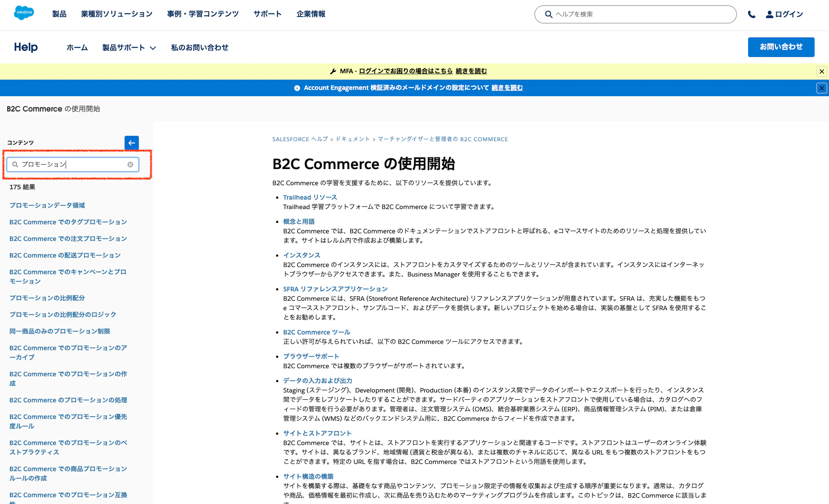Click the sidebar プロモーション search field
Image resolution: width=829 pixels, height=504 pixels.
tap(73, 165)
